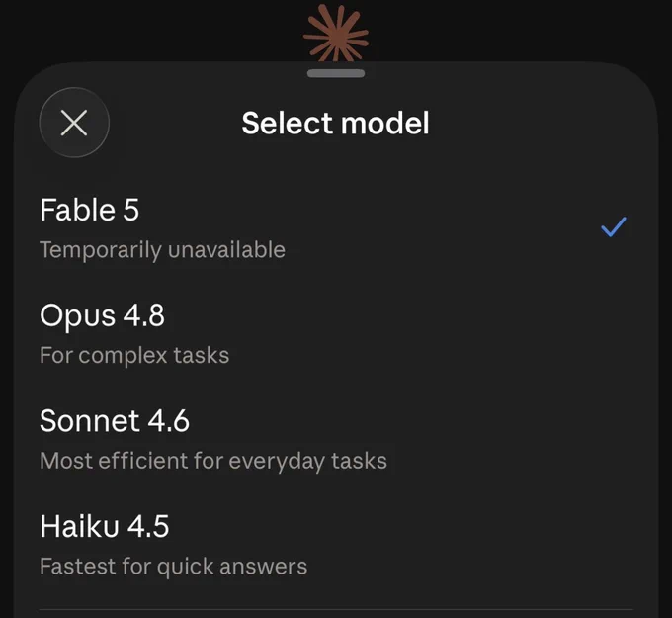The width and height of the screenshot is (672, 618).
Task: Click the 'Temporarily unavailable' status text
Action: 162,250
